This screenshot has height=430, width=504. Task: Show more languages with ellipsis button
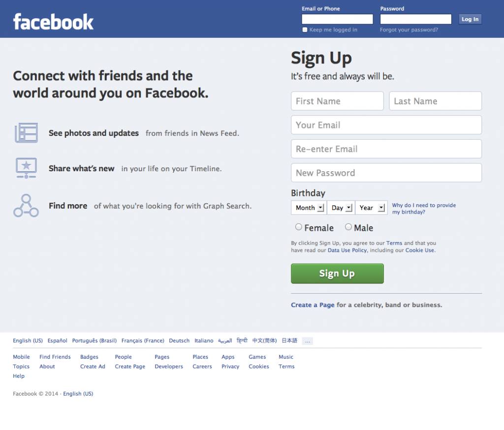pyautogui.click(x=307, y=341)
